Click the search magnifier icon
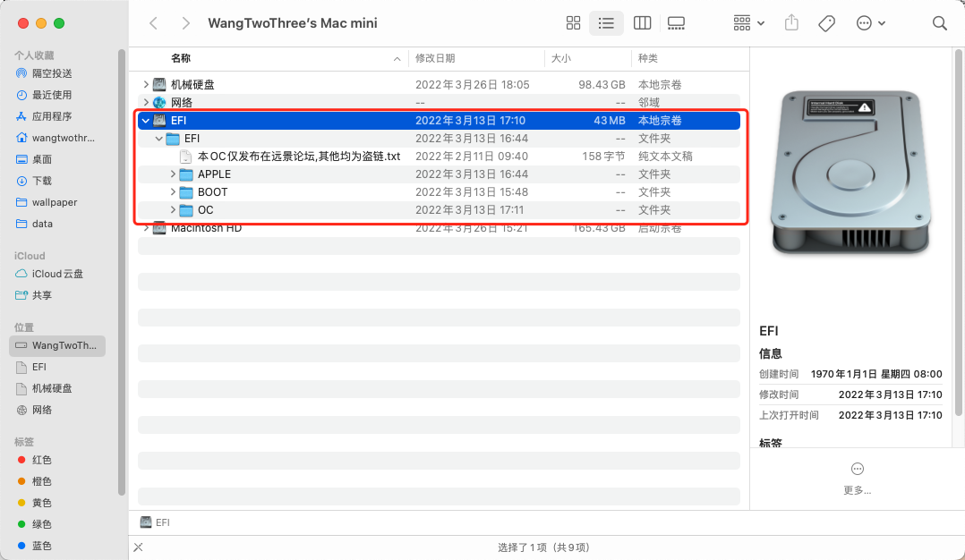 point(939,23)
